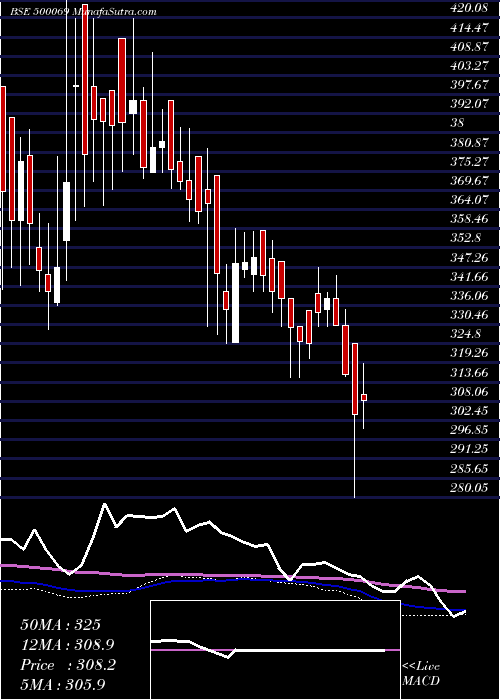
Task: Click the MunafaSutra.com label
Action: (x=114, y=12)
